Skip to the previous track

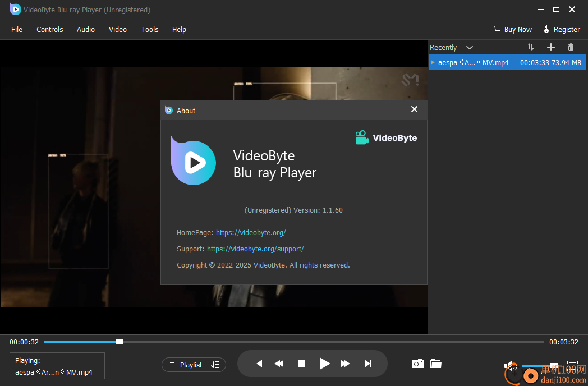click(259, 364)
